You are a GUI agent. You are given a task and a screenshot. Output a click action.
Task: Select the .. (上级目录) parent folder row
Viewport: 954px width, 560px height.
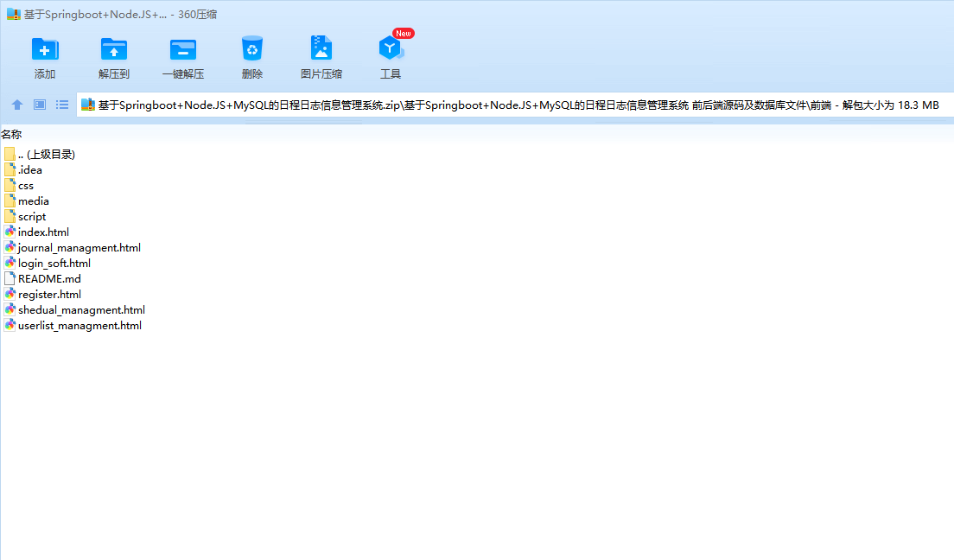click(40, 155)
